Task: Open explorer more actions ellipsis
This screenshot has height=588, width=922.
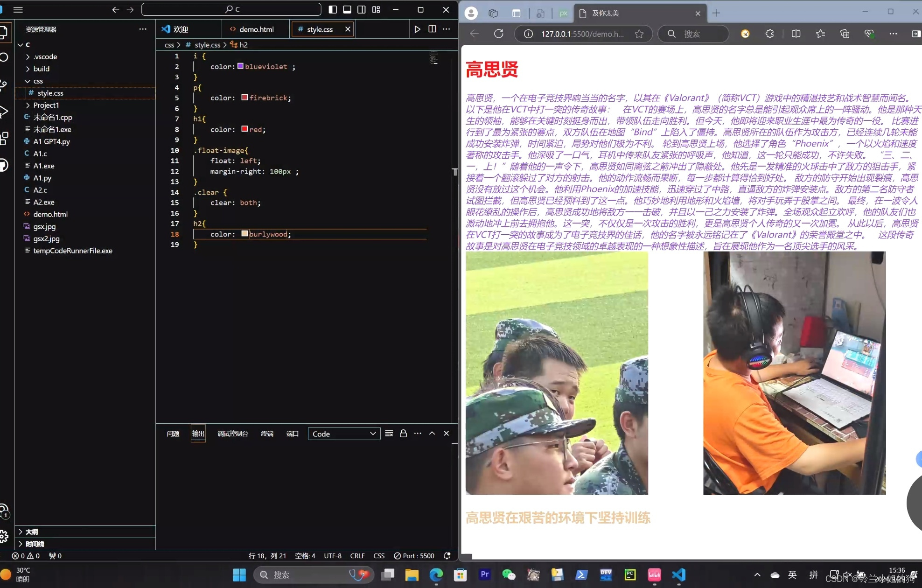Action: 143,29
